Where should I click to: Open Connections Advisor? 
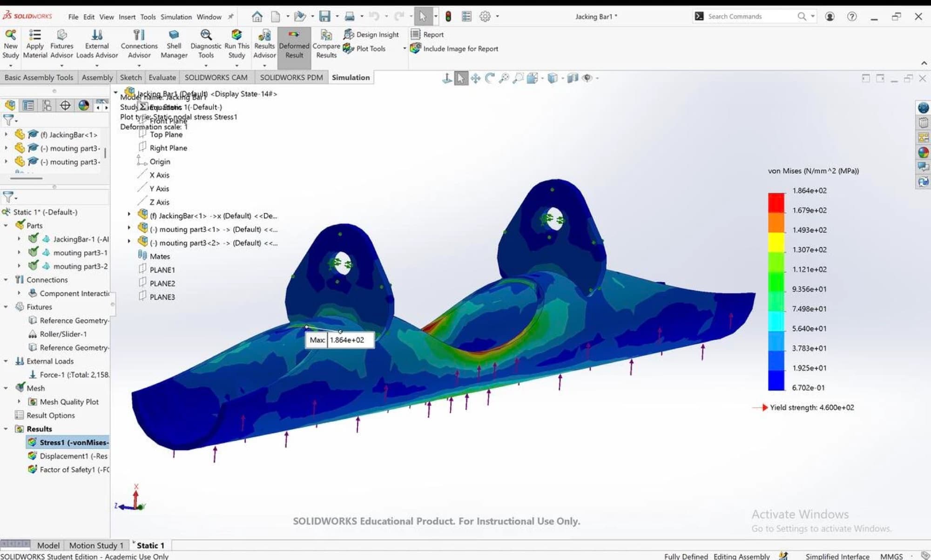(139, 45)
